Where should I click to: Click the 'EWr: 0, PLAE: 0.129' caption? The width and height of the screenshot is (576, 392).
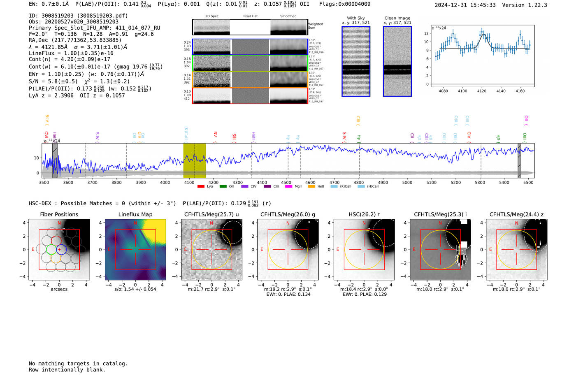click(x=365, y=295)
